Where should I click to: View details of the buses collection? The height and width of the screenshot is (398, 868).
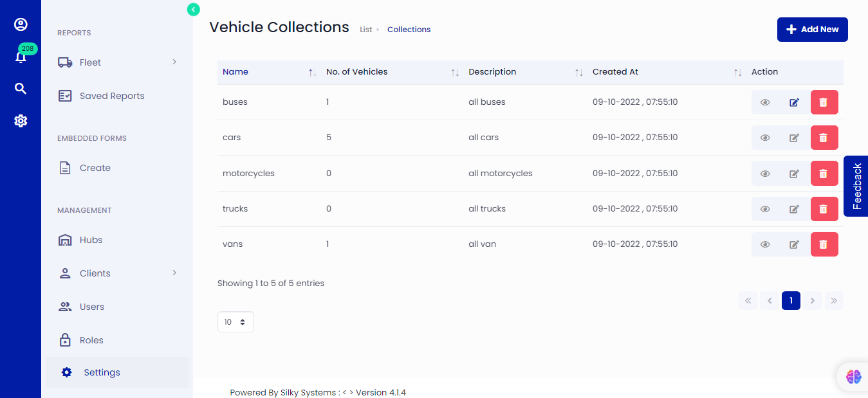point(764,102)
